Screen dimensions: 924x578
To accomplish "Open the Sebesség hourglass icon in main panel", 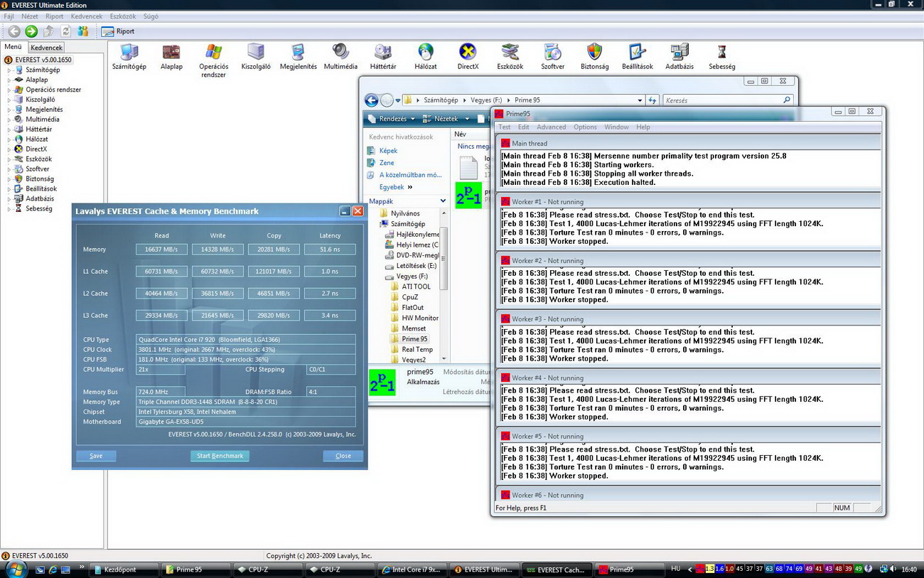I will click(722, 57).
